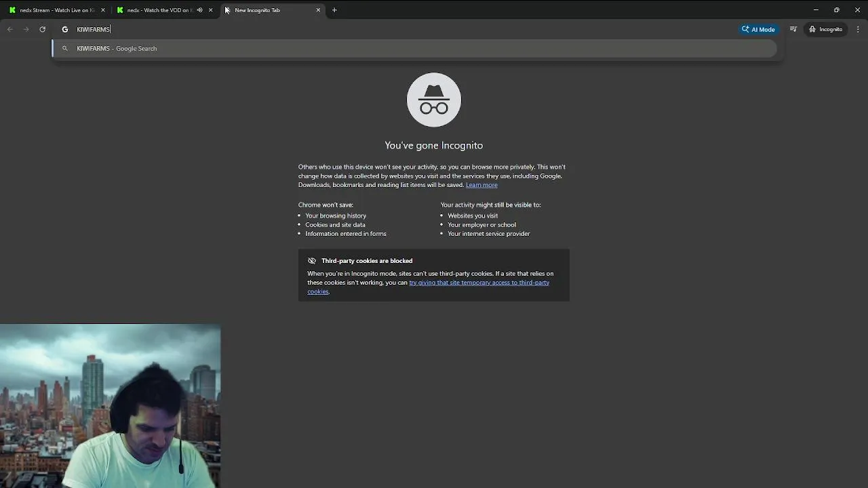Click the blocked-cookies eye icon
The width and height of the screenshot is (868, 488).
[x=312, y=261]
